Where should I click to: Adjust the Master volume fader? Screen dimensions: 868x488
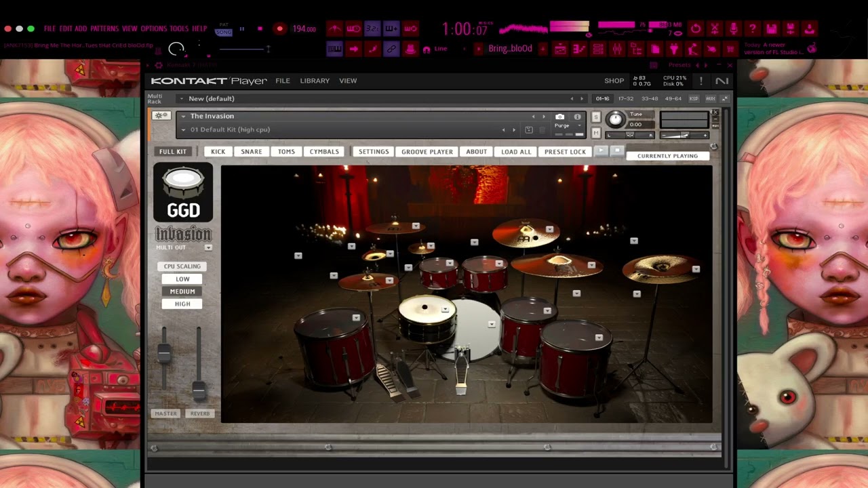(x=164, y=352)
